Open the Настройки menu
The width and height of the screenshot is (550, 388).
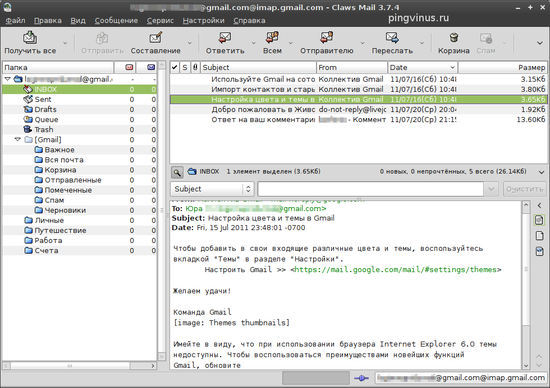[203, 20]
